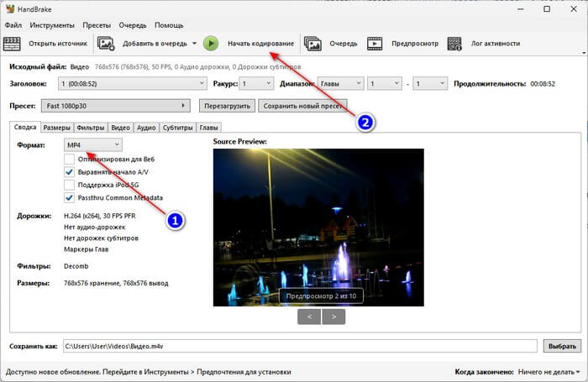Click the 'Лог активности' toolbar label
The image size is (588, 382).
coord(496,44)
